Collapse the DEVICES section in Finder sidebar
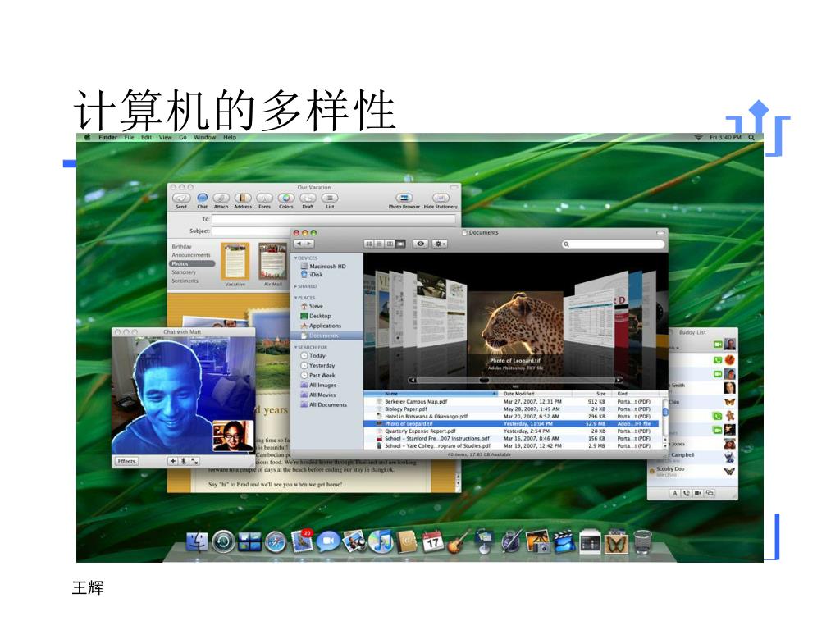This screenshot has width=840, height=630. (295, 258)
